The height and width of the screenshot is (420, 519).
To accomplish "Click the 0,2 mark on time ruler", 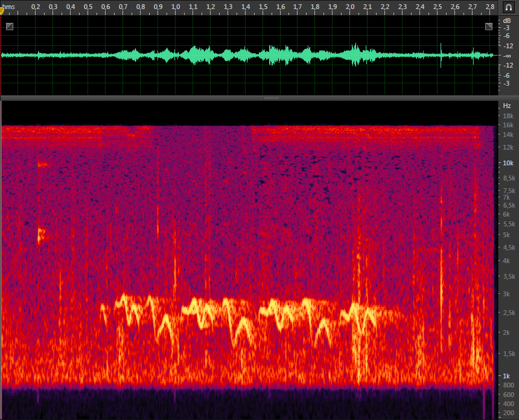I will (x=36, y=7).
